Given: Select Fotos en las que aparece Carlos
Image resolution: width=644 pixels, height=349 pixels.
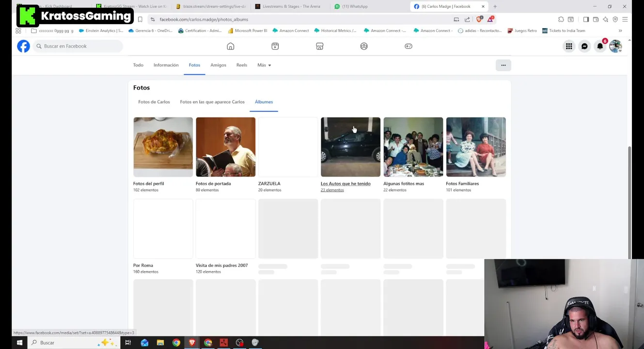Looking at the screenshot, I should coord(212,102).
